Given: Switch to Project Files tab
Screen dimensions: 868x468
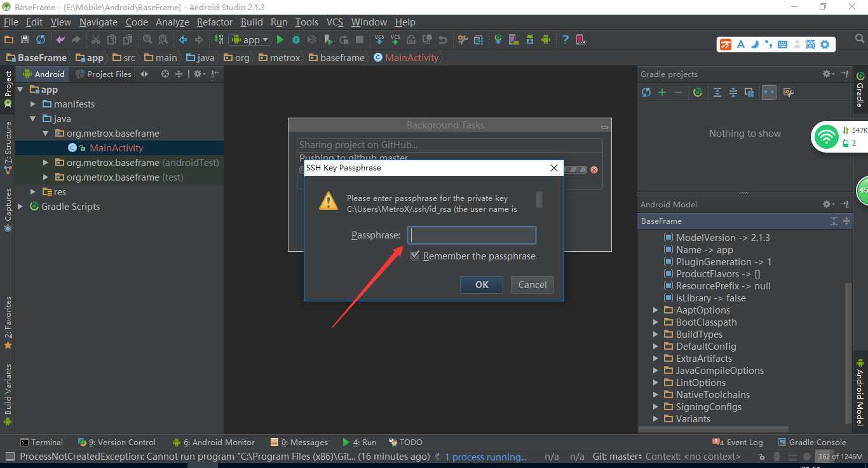Looking at the screenshot, I should click(x=104, y=74).
